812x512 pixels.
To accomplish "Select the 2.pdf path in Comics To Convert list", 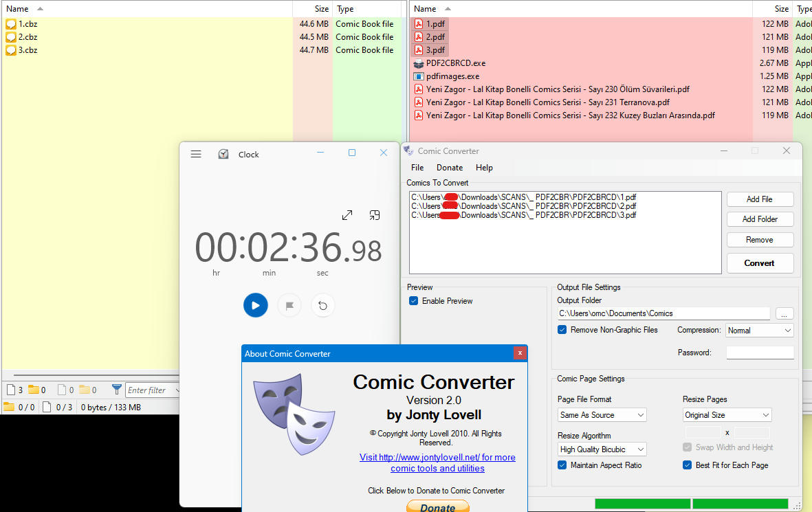I will (x=523, y=206).
